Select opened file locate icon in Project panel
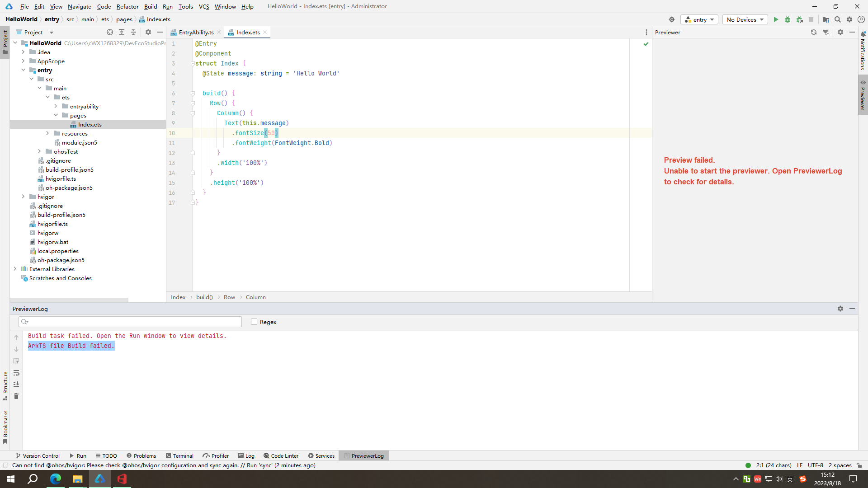This screenshot has width=868, height=488. click(x=110, y=32)
